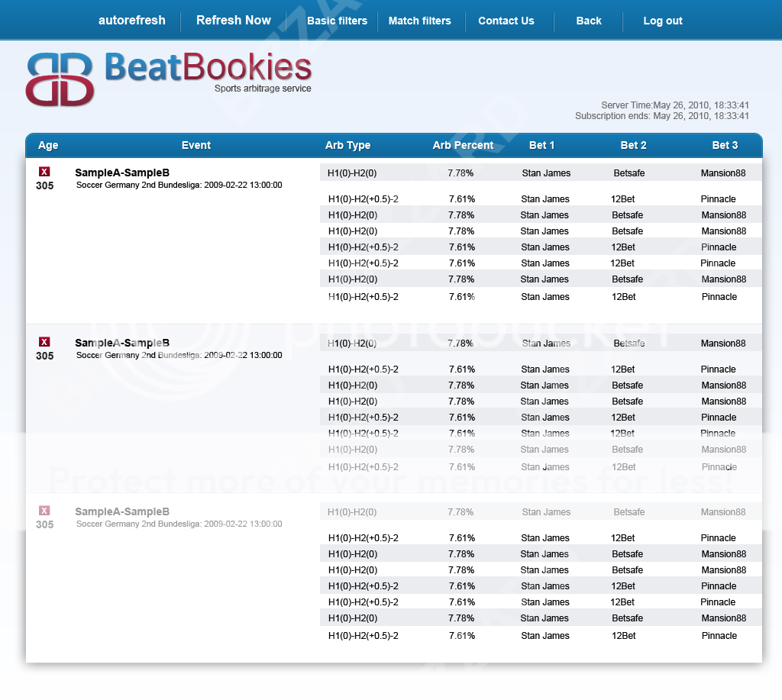Select the Subscription ends date text
Viewport: 782px width, 700px height.
point(662,116)
